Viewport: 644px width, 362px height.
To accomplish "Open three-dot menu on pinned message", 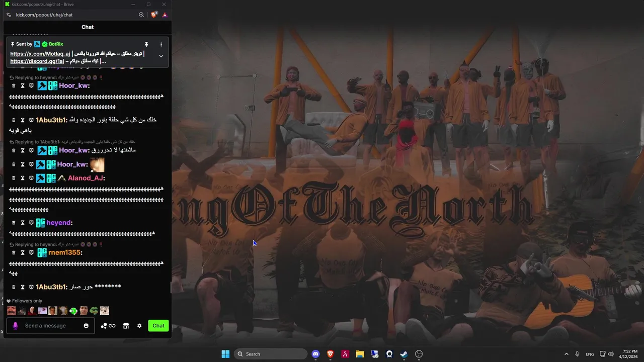I will point(161,44).
